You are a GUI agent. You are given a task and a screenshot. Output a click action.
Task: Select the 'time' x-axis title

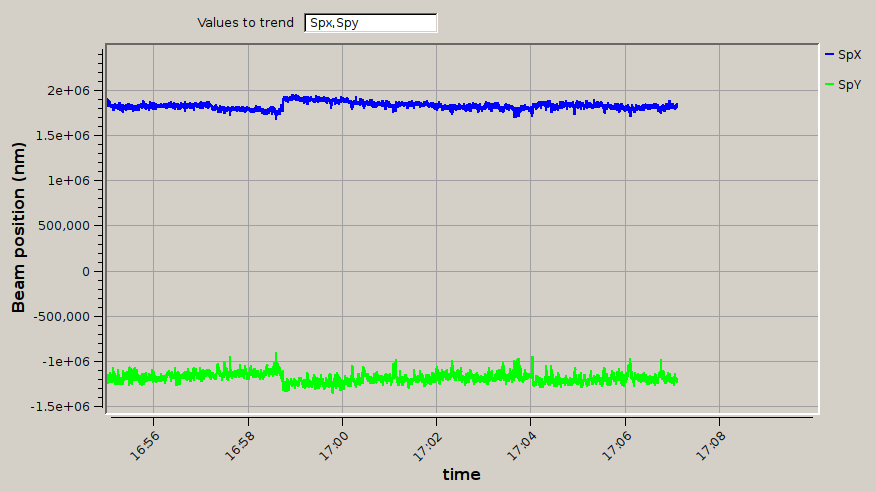click(x=461, y=474)
